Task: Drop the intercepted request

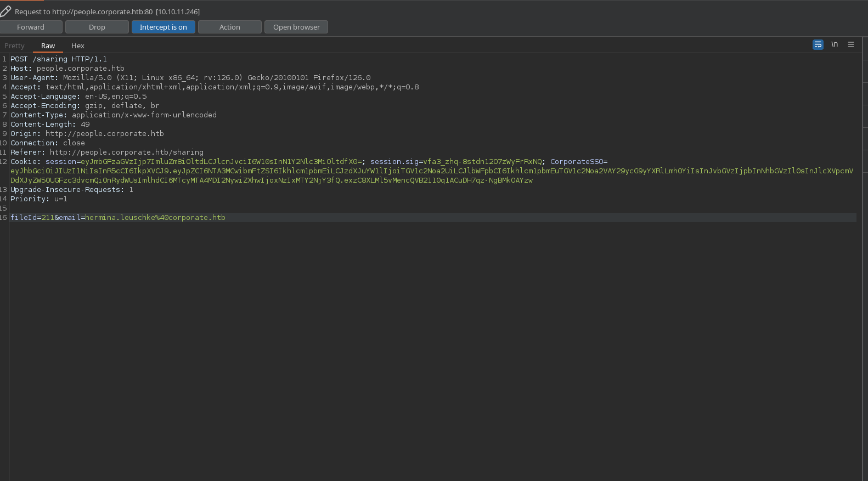Action: click(97, 27)
